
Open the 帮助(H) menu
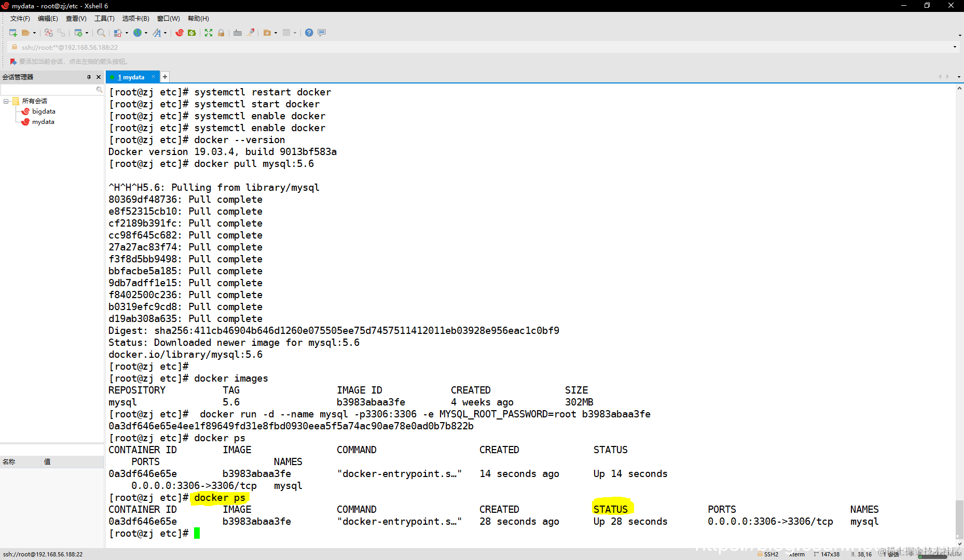pos(198,19)
